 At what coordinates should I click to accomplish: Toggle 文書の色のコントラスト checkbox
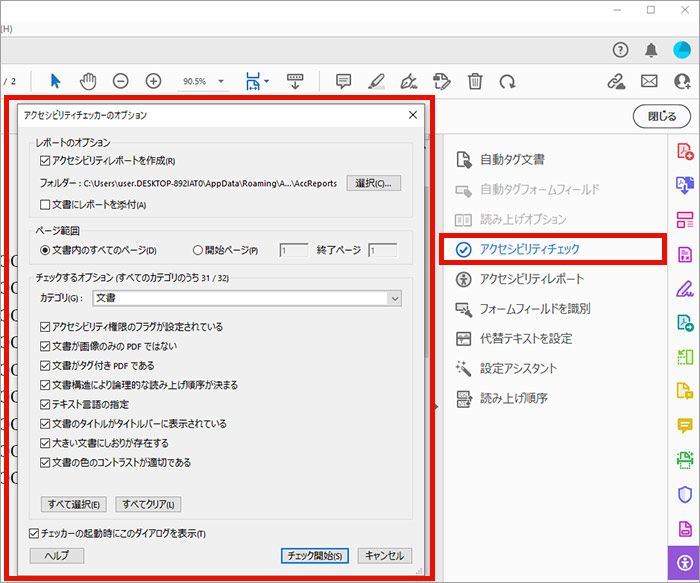pyautogui.click(x=45, y=462)
